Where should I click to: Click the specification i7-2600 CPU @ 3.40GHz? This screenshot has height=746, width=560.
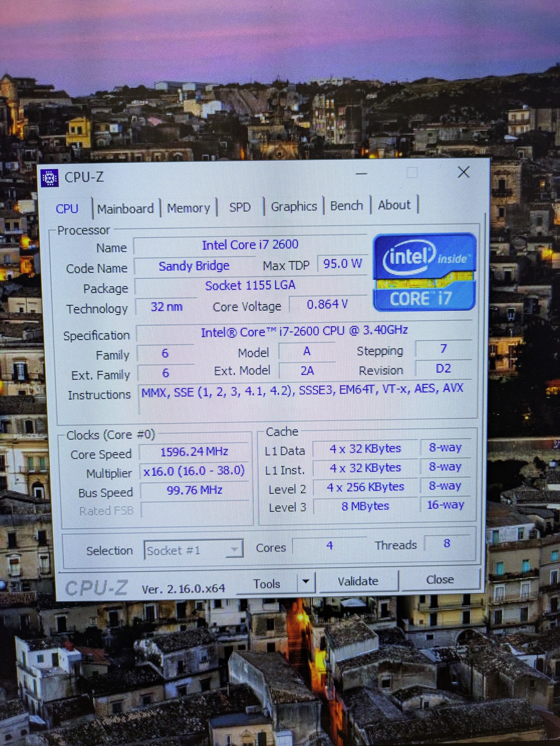[304, 332]
